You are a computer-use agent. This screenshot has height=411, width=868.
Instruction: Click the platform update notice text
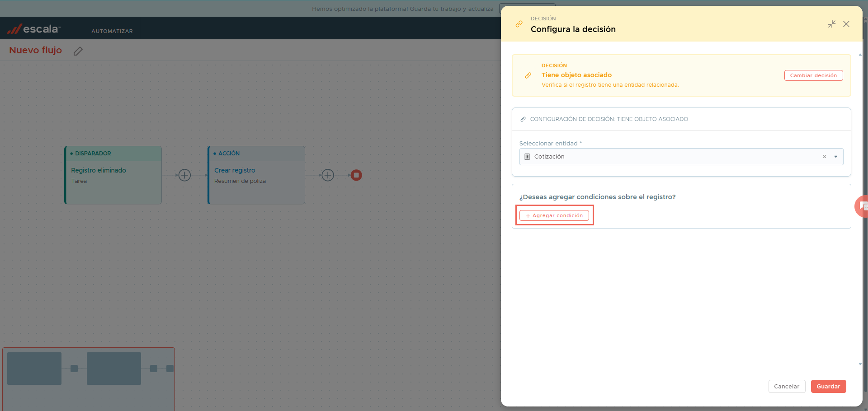tap(402, 9)
